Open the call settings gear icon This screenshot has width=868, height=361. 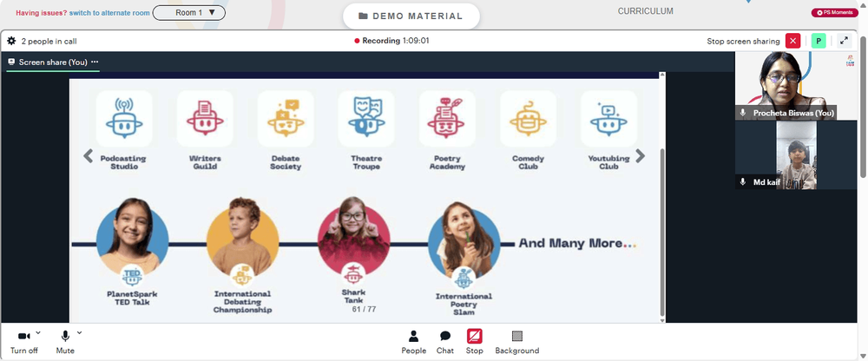pos(11,41)
